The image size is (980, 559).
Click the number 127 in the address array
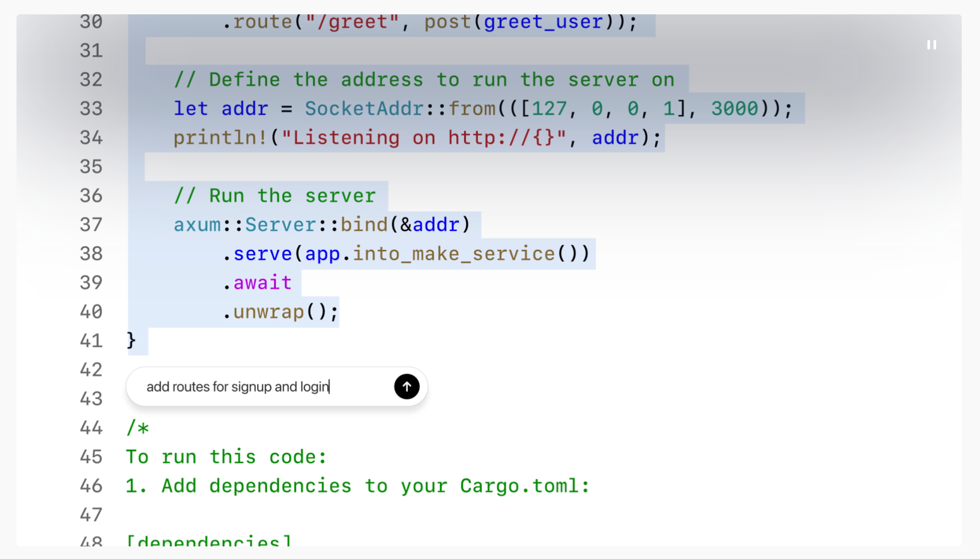[x=550, y=109]
